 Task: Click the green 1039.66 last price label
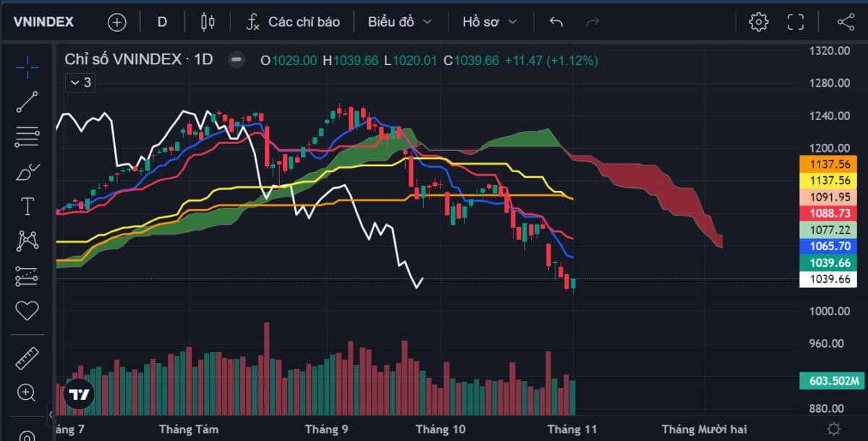coord(828,263)
